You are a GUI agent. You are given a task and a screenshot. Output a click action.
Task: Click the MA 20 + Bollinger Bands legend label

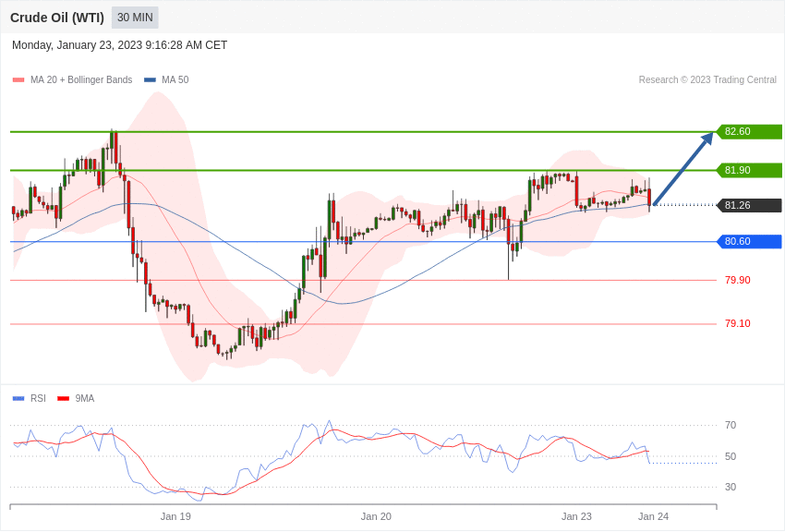click(x=81, y=80)
